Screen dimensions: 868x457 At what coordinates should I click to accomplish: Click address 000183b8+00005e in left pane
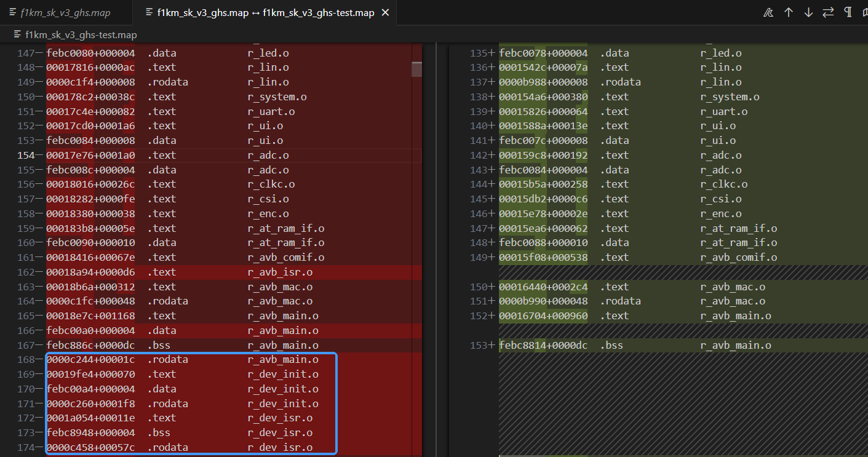pos(90,228)
